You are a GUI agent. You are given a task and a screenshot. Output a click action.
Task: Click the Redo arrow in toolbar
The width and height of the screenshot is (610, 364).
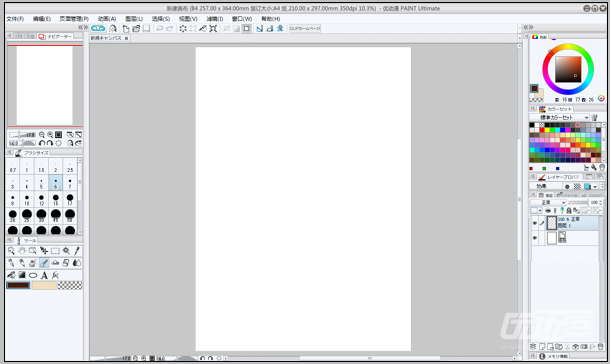coord(170,28)
